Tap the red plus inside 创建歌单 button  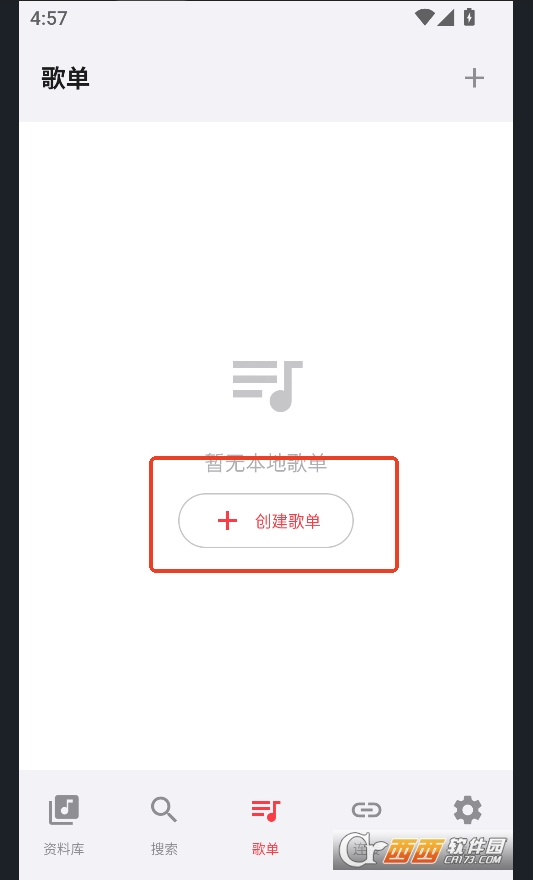[227, 521]
